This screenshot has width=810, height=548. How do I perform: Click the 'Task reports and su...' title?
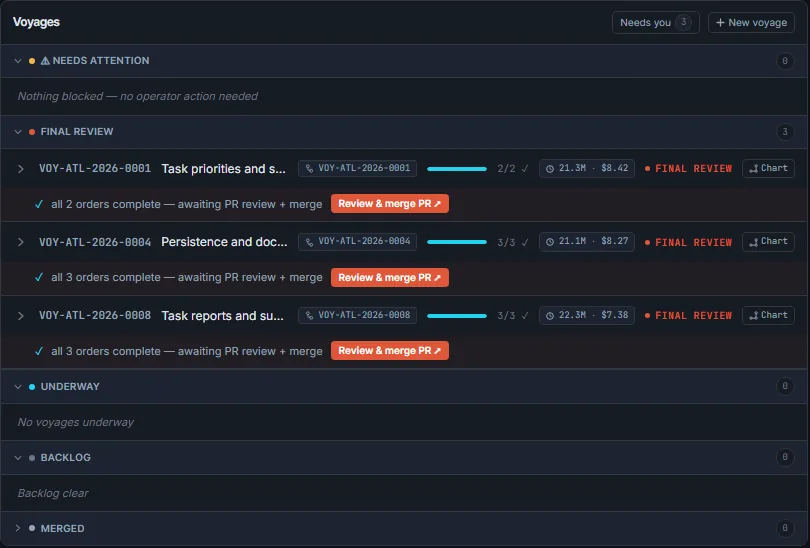[x=223, y=316]
